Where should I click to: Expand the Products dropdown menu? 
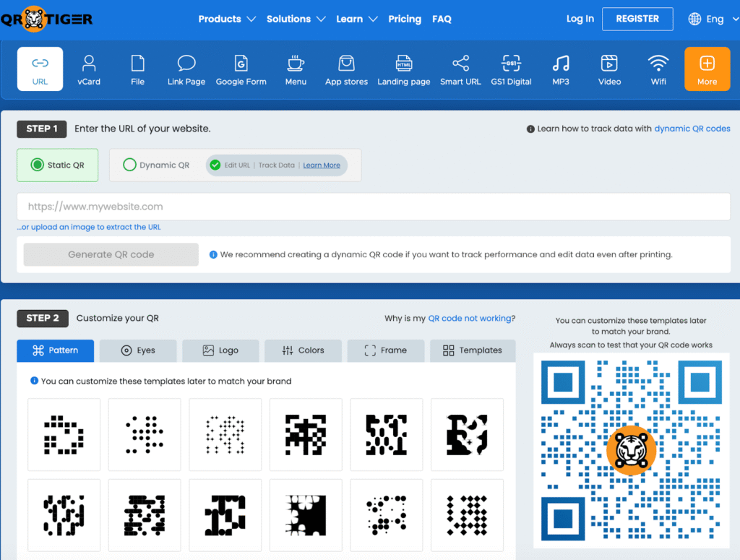tap(227, 19)
